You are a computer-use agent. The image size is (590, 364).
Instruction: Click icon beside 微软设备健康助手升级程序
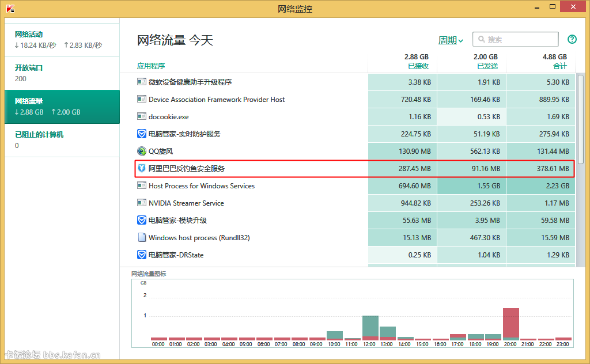pyautogui.click(x=142, y=82)
